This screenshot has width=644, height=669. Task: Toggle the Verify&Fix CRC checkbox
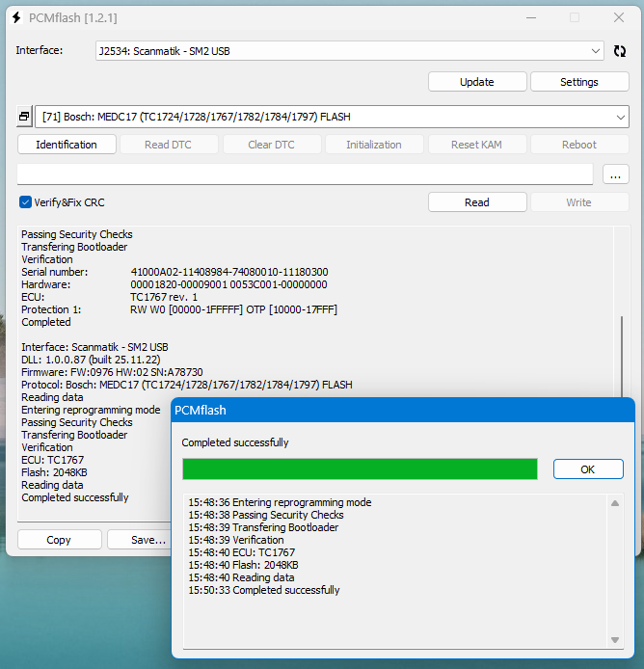[x=25, y=202]
